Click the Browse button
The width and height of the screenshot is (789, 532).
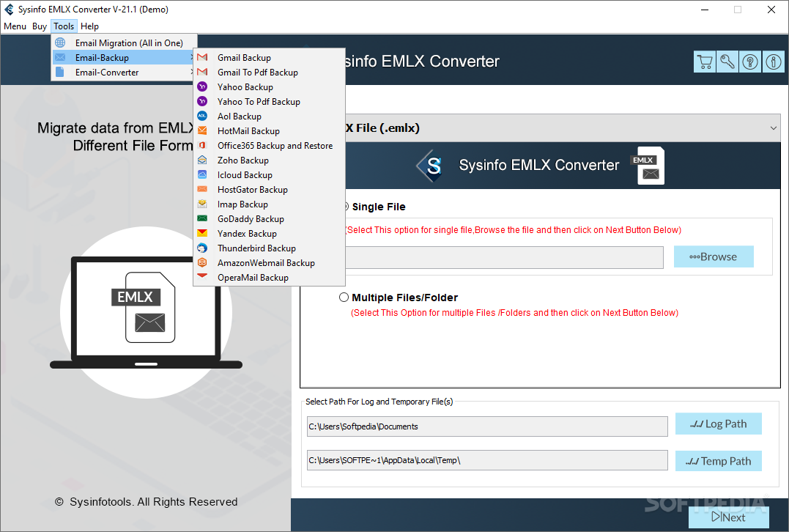click(x=714, y=256)
